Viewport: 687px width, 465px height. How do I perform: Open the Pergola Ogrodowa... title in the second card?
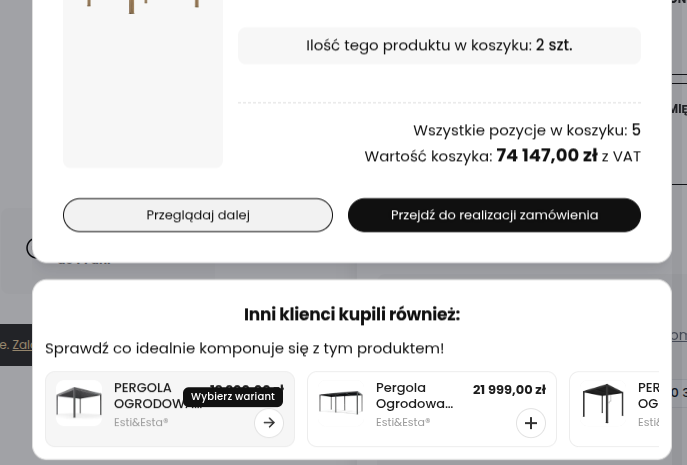click(414, 396)
